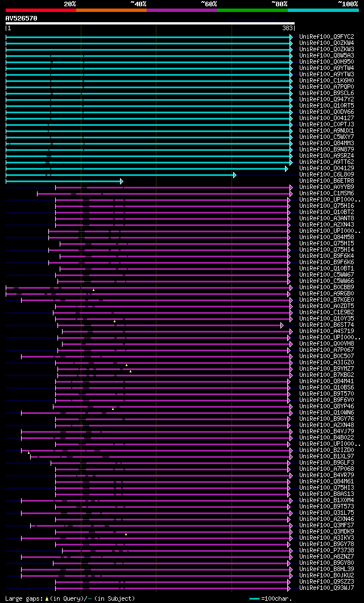Open hit UniRef100_Q0ZKW4
This screenshot has width=364, height=603.
327,43
